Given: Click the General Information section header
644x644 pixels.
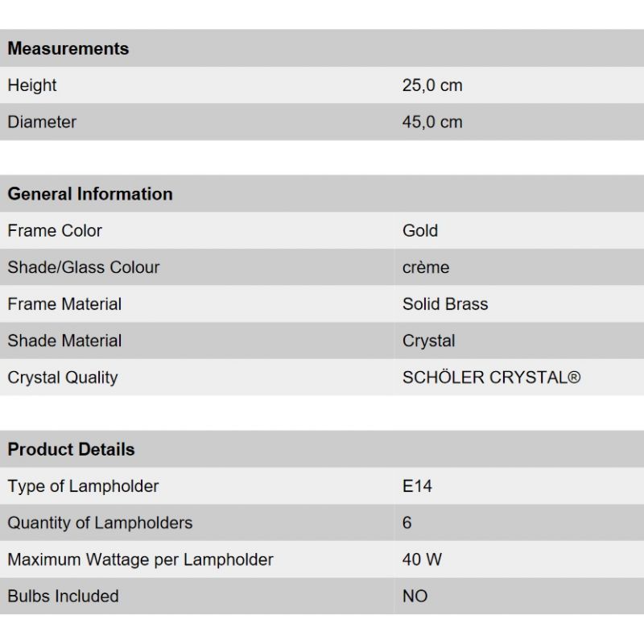Looking at the screenshot, I should tap(90, 194).
